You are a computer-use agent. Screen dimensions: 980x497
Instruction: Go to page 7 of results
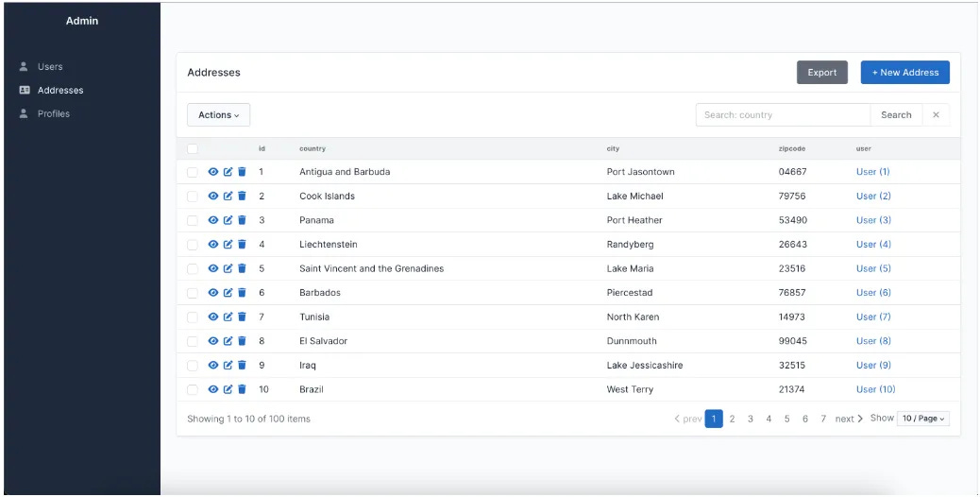[823, 419]
